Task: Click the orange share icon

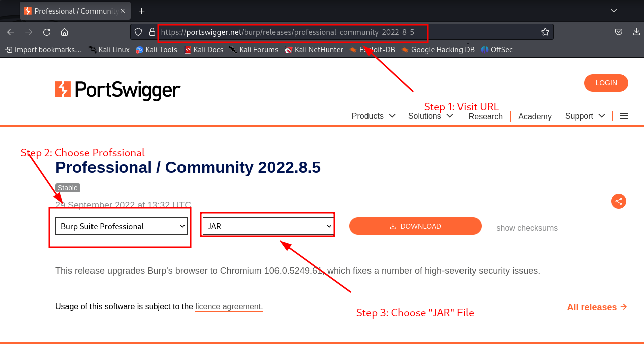Action: coord(619,201)
